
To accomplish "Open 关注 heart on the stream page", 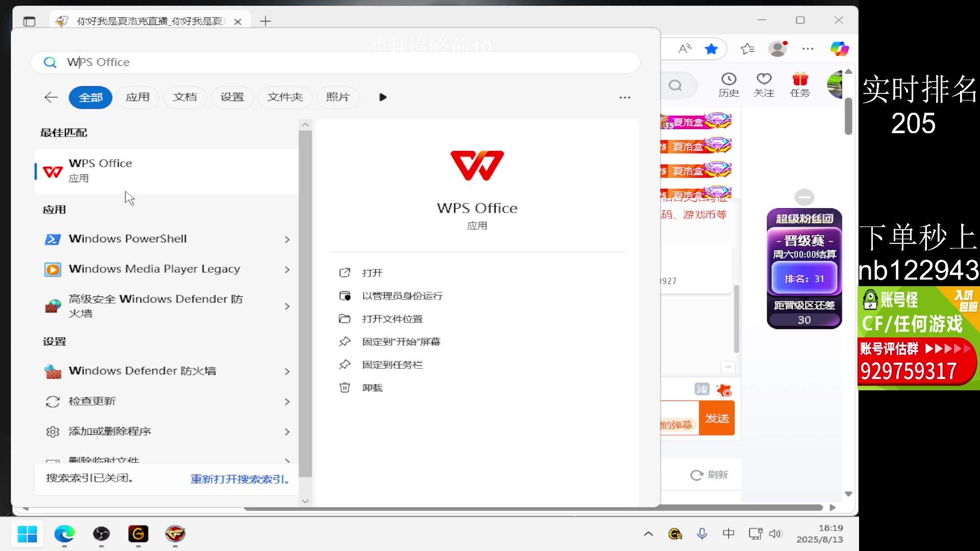I will 764,85.
